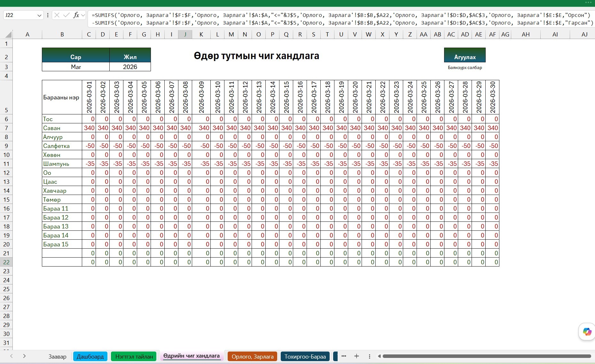Click inside the formula bar text
The image size is (595, 364).
(341, 19)
